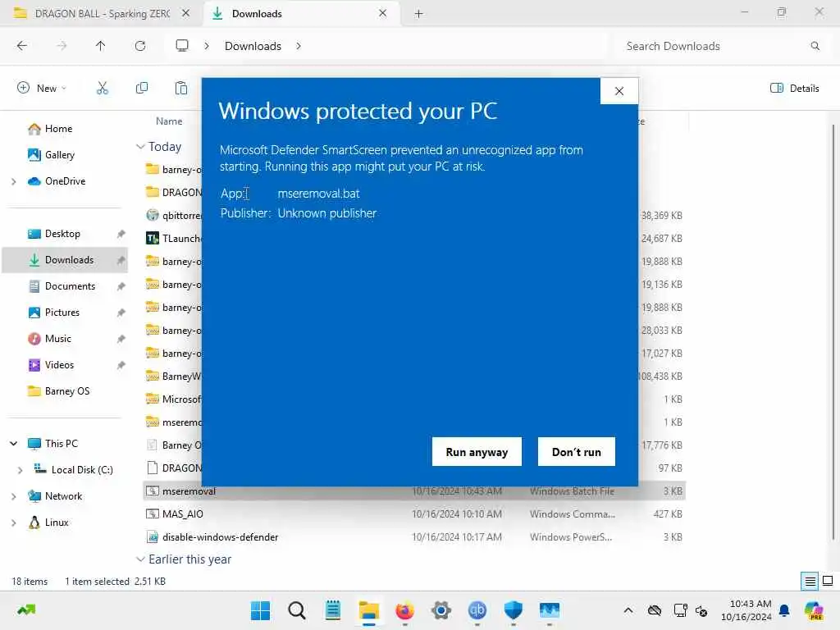Refresh the Downloads folder
The image size is (840, 630).
(140, 46)
